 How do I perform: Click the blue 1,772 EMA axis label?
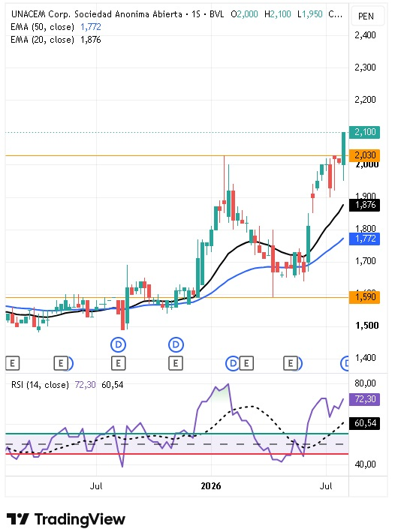coord(365,239)
